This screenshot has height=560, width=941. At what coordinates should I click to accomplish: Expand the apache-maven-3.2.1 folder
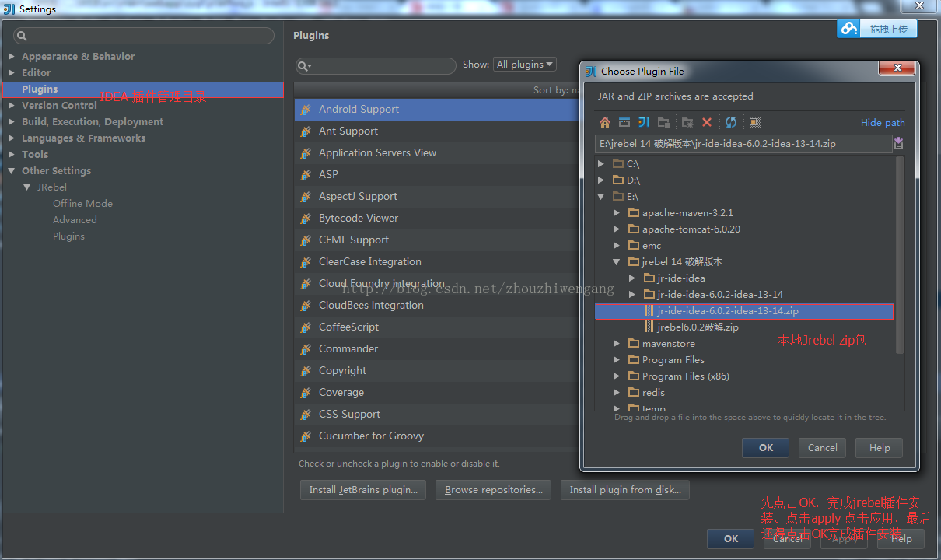pos(616,212)
